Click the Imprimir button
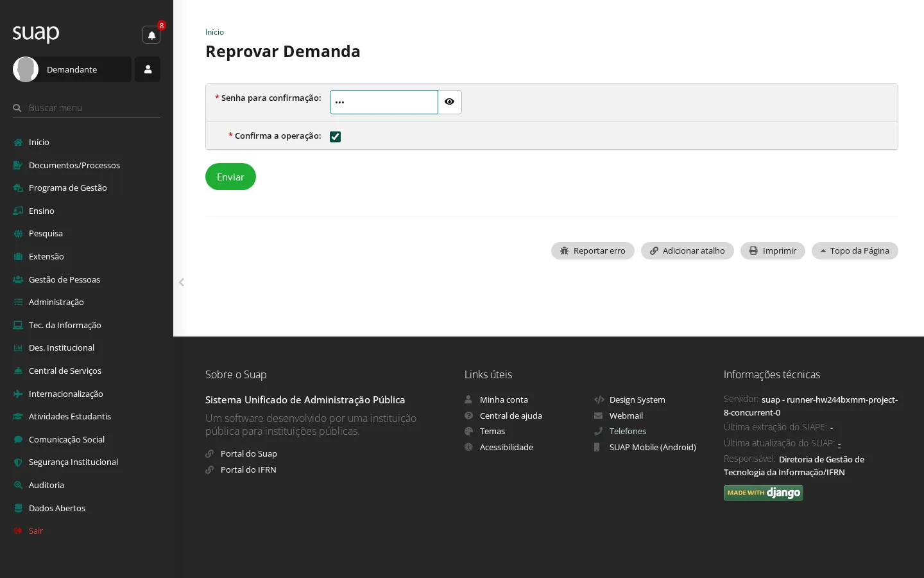The image size is (924, 578). pyautogui.click(x=773, y=250)
